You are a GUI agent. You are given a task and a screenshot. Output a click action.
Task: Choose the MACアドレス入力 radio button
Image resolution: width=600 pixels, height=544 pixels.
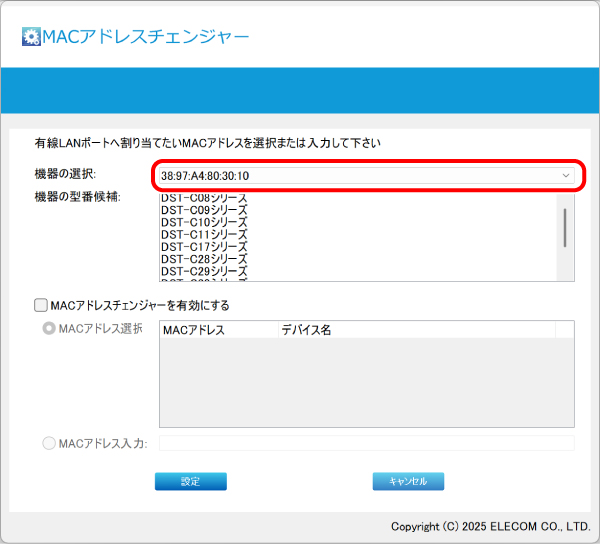tap(49, 443)
